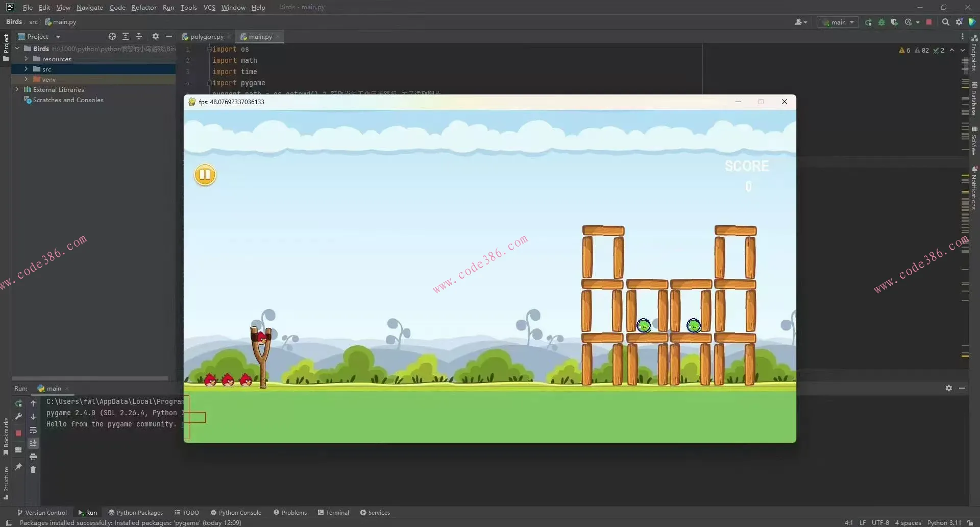Click Select Opened File crosshair icon
This screenshot has width=980, height=527.
[x=112, y=37]
